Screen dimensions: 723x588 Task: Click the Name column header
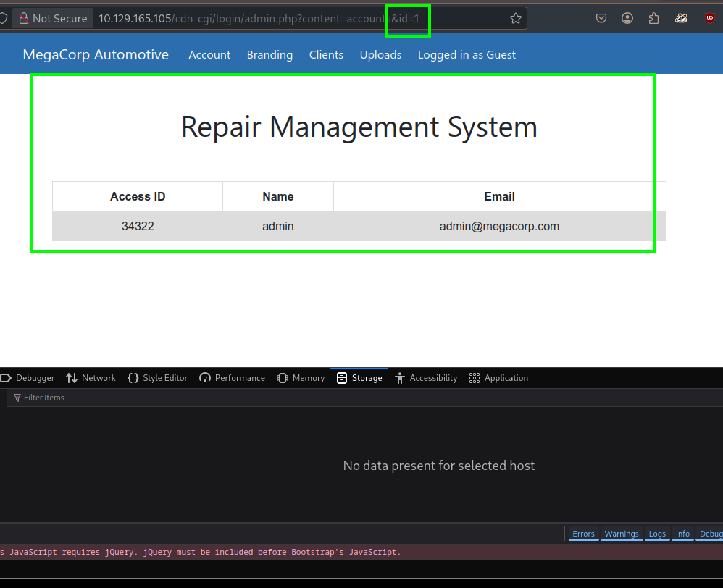pyautogui.click(x=278, y=196)
